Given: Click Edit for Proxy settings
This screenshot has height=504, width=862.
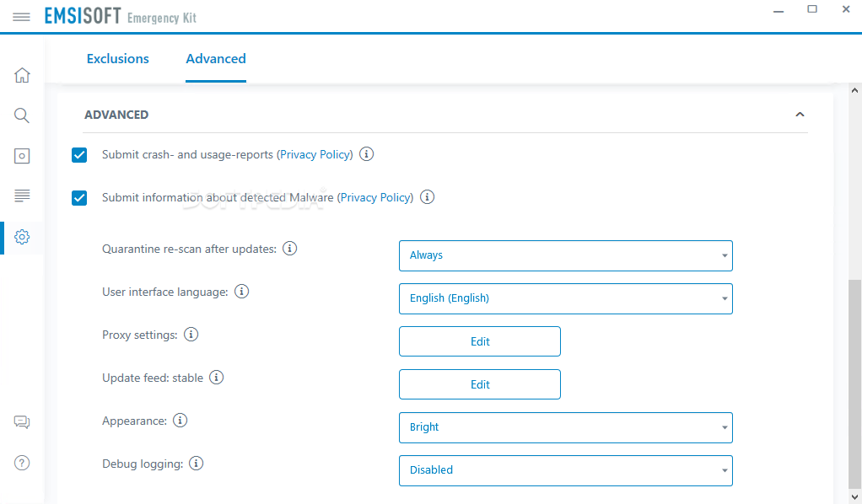Looking at the screenshot, I should [x=480, y=341].
